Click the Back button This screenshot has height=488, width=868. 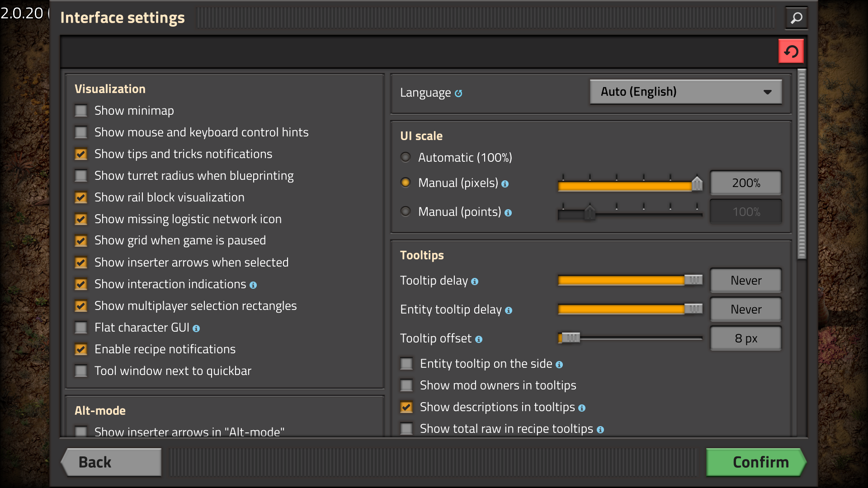111,462
